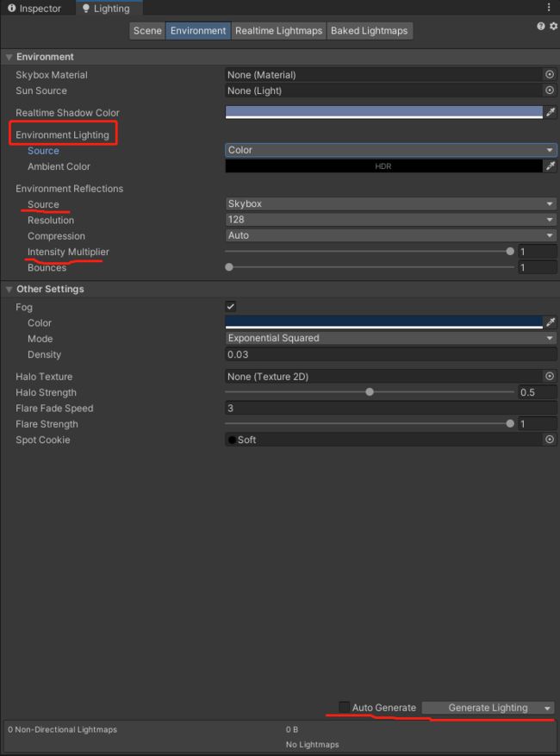Click the Flare Strength value field
Viewport: 560px width, 756px height.
(x=538, y=424)
